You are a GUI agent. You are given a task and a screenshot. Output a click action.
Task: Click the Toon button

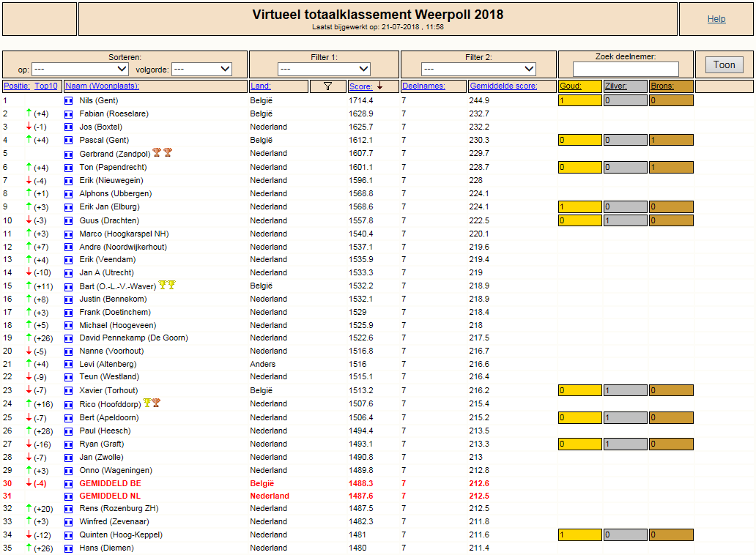(724, 65)
